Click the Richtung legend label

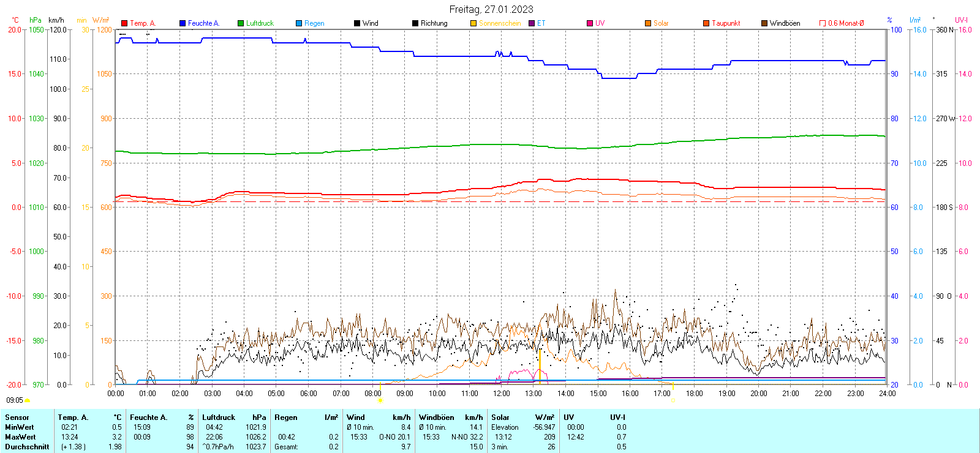point(434,23)
